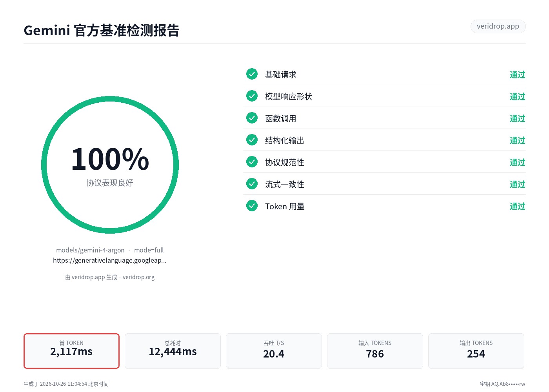Select the 总耗时 12,444ms card

173,351
